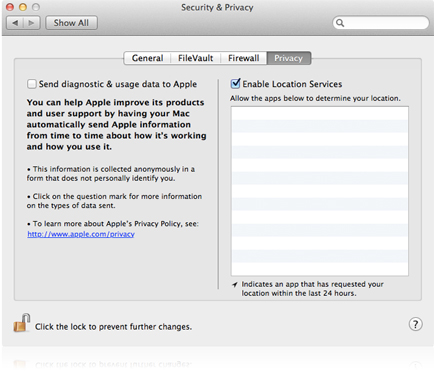Select the Firewall tab
Image resolution: width=435 pixels, height=380 pixels.
[x=243, y=58]
